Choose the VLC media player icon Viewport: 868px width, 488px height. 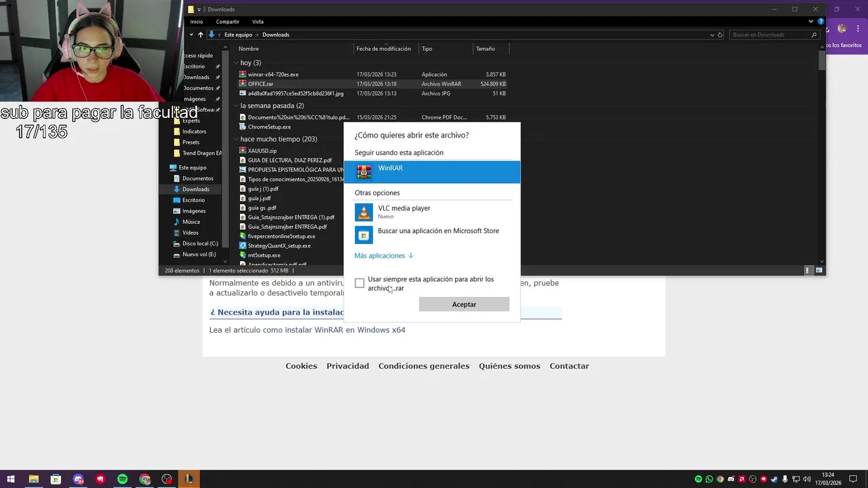tap(364, 212)
